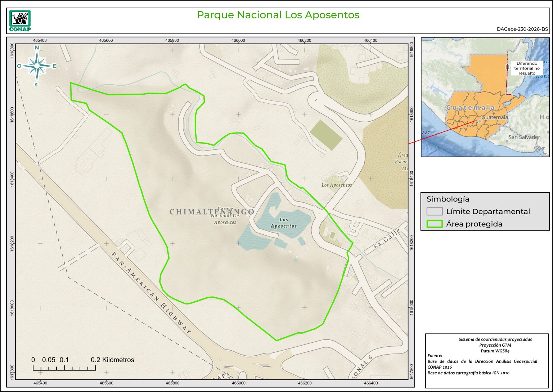Click the Pan-American Highway road label
Viewport: 553px width, 392px height.
point(151,292)
